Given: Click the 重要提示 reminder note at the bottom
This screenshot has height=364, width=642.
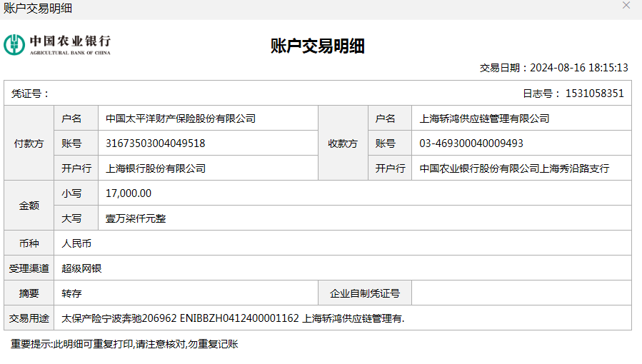Looking at the screenshot, I should (x=124, y=344).
